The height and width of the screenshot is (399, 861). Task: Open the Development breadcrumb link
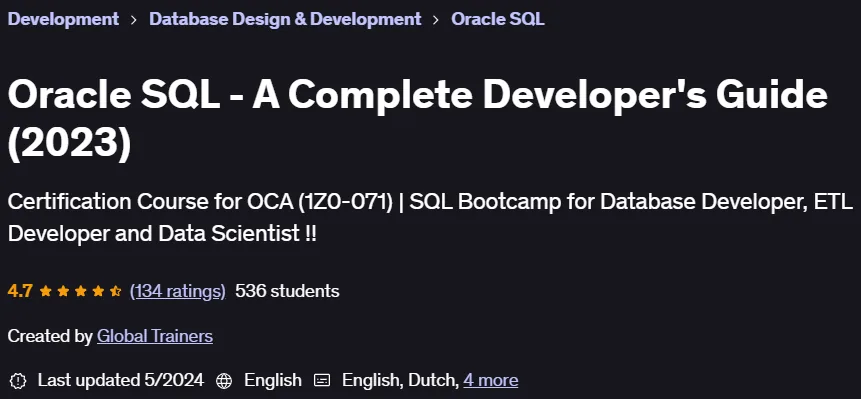(63, 19)
